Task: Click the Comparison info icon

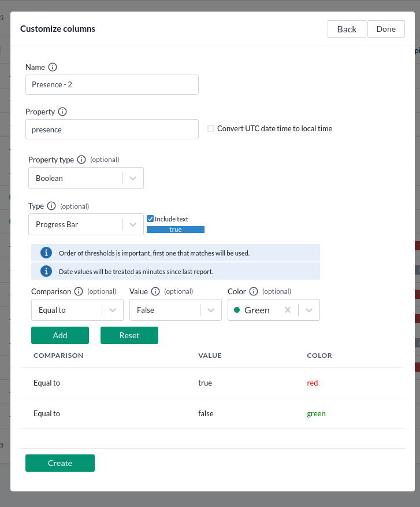Action: [79, 291]
